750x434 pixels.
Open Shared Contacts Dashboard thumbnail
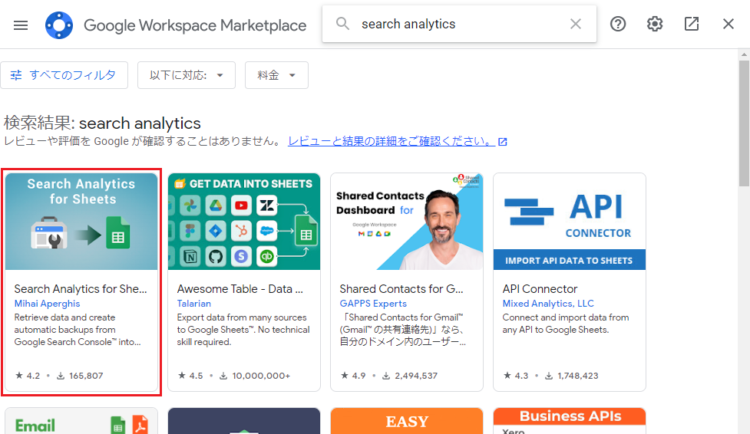tap(407, 222)
